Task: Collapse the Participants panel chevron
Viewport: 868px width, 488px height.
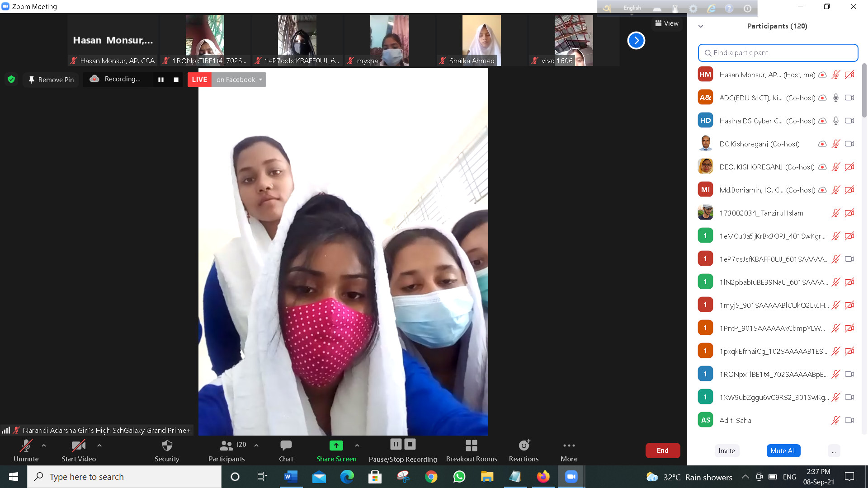Action: click(x=701, y=26)
